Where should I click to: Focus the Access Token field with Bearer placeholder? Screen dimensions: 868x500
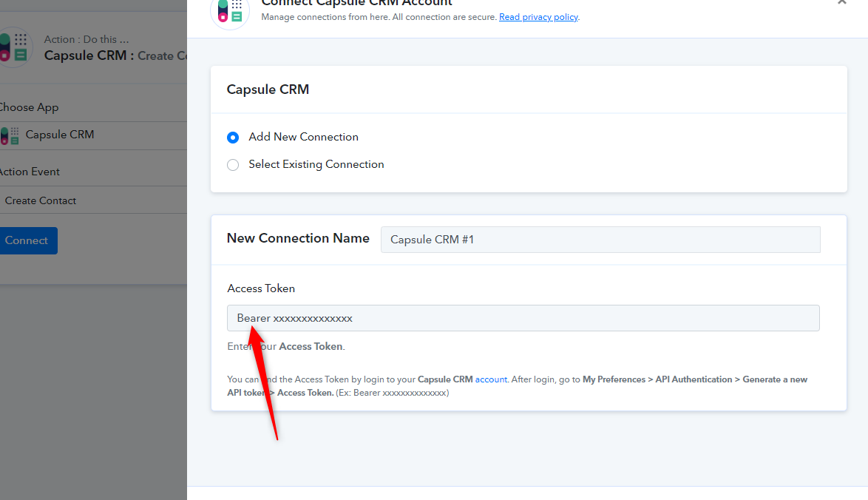pos(523,318)
